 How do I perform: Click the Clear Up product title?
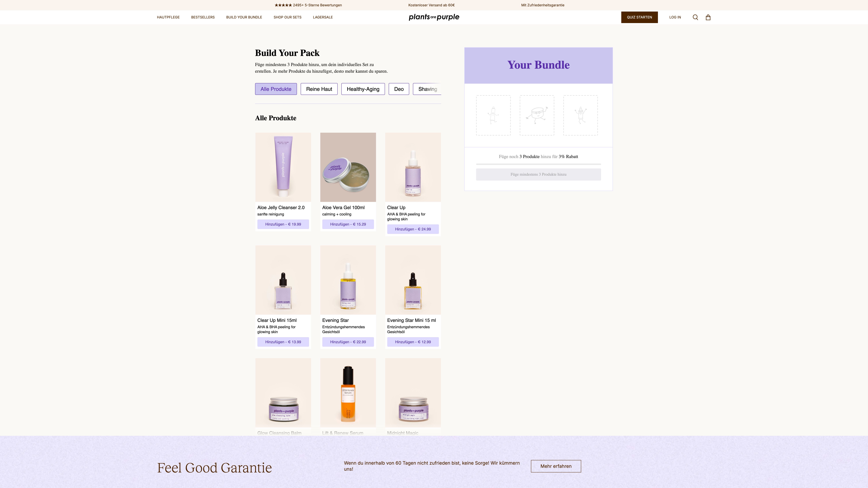pos(396,208)
